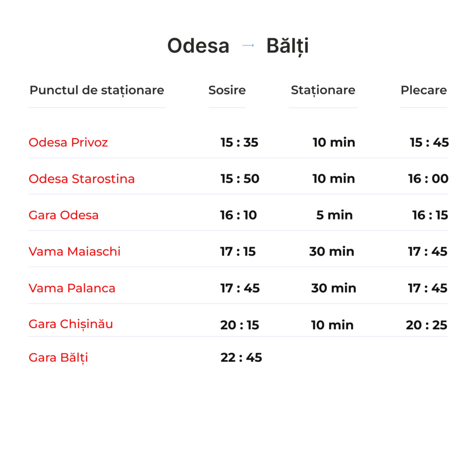Screen dimensions: 476x451
Task: Click the 20 : 25 Chișinău departure time
Action: [427, 325]
